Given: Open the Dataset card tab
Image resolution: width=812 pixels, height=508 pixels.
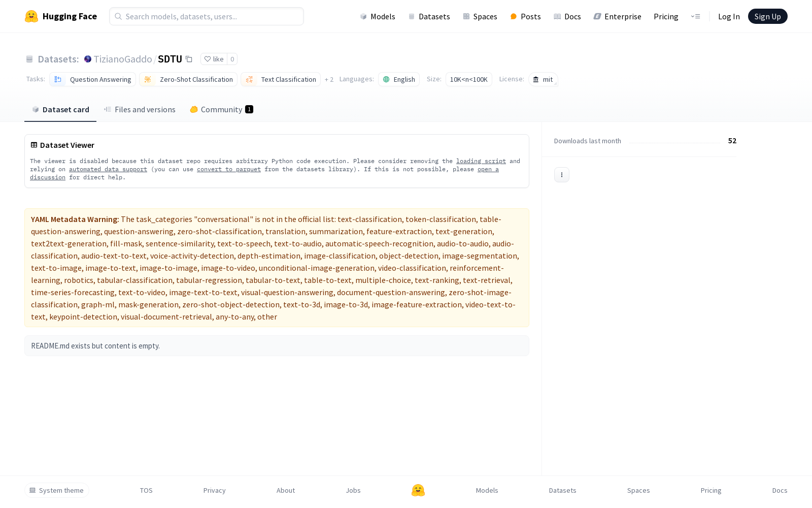Looking at the screenshot, I should click(60, 109).
